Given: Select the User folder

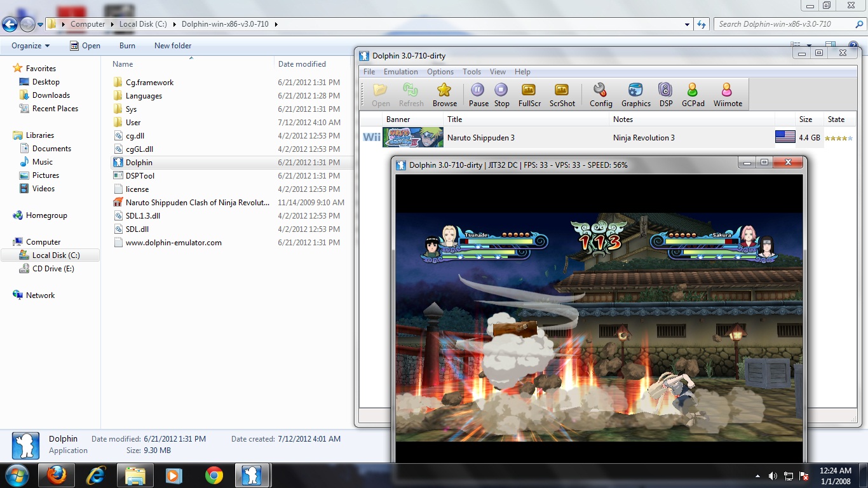Looking at the screenshot, I should [x=133, y=123].
